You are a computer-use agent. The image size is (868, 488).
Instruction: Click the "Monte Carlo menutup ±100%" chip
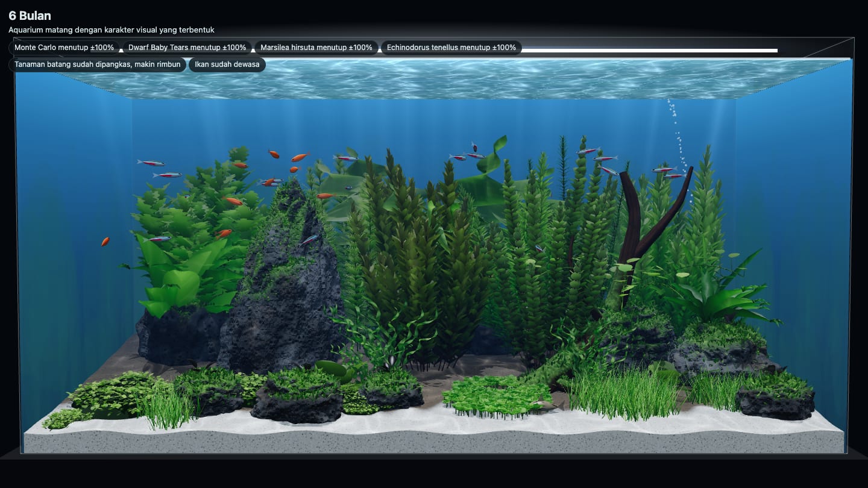64,48
